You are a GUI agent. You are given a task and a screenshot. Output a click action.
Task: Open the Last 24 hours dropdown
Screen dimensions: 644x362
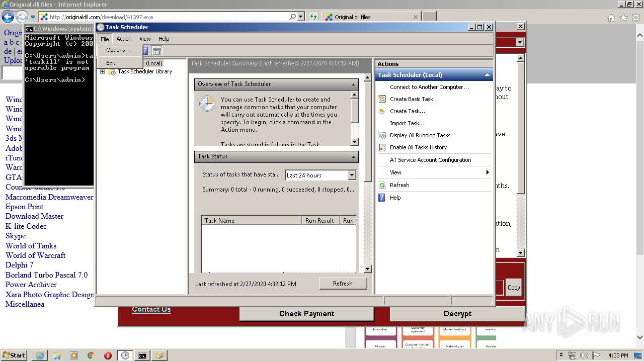[x=352, y=175]
